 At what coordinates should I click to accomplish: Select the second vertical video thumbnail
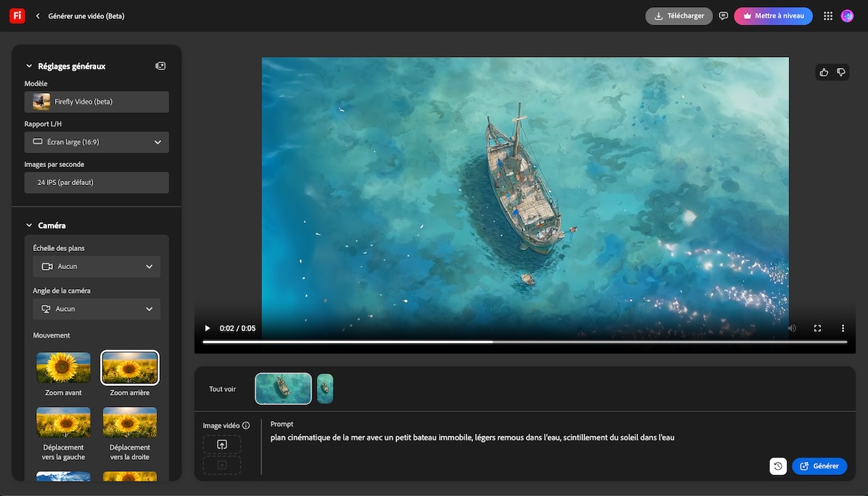325,389
